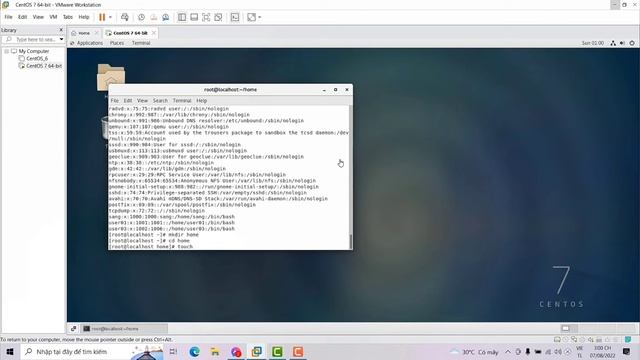Switch to the Home tab
Screen dimensions: 640x360
point(84,33)
